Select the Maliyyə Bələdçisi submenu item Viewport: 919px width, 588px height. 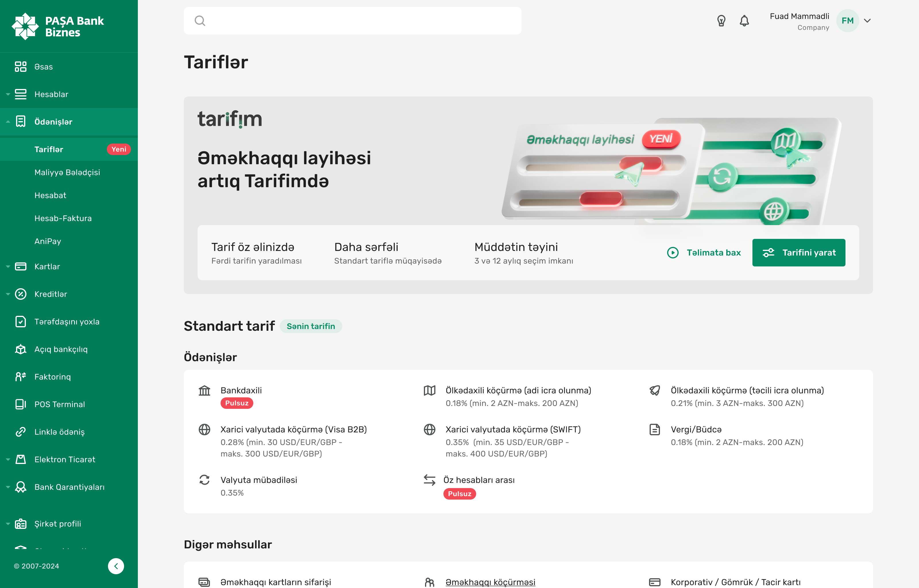[67, 172]
